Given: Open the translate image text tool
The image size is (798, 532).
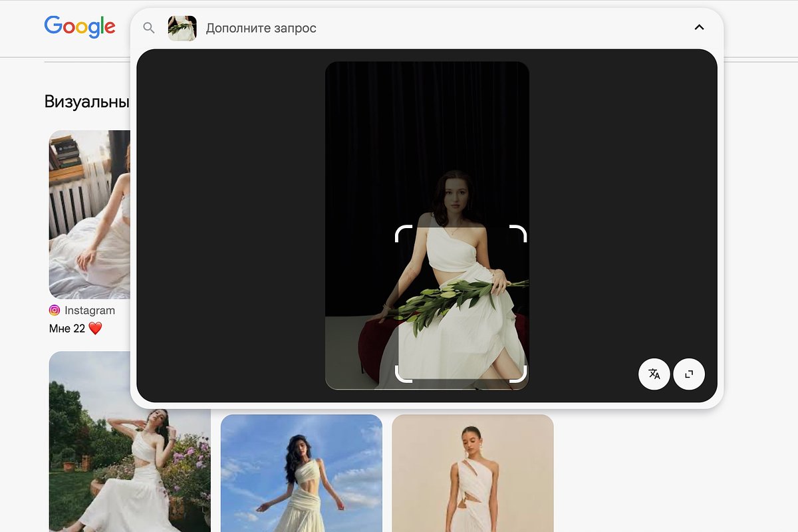Looking at the screenshot, I should (654, 374).
